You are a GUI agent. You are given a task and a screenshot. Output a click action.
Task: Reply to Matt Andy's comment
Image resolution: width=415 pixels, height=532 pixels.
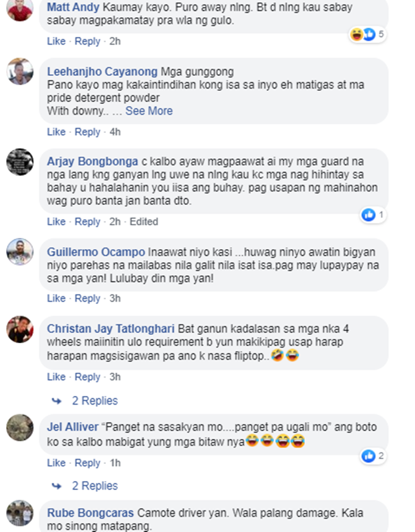(87, 41)
